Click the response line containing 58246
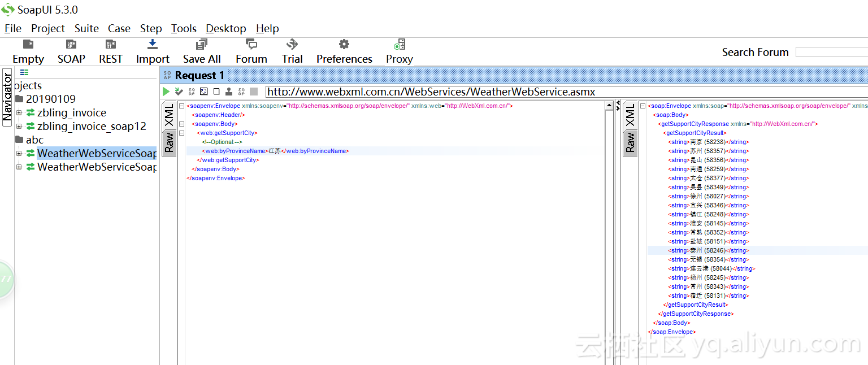This screenshot has height=365, width=868. (x=709, y=250)
